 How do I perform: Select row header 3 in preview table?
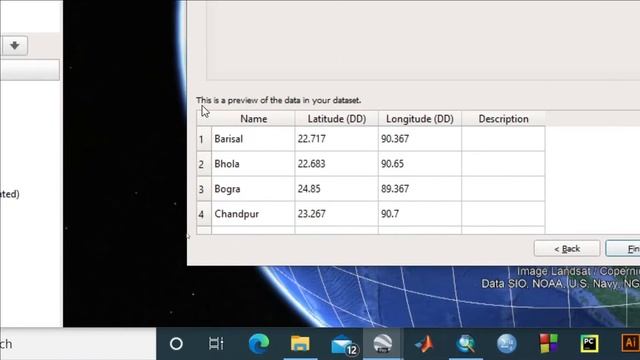point(204,189)
